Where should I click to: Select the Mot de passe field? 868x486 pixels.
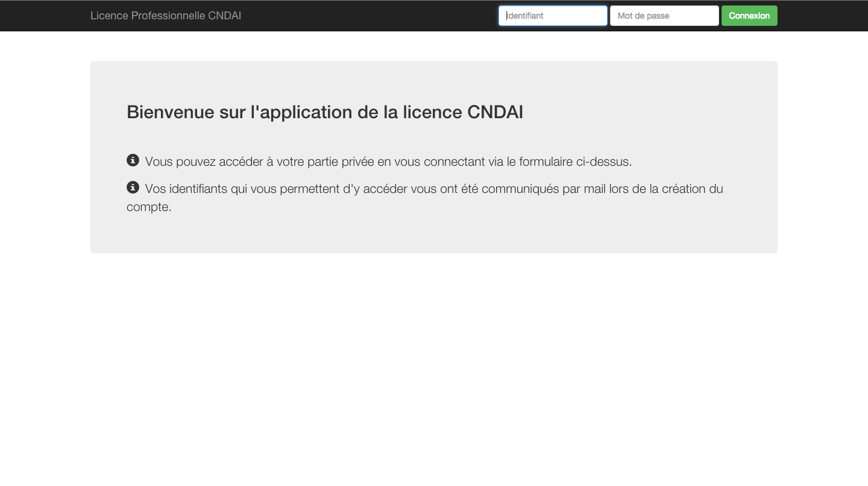point(664,16)
